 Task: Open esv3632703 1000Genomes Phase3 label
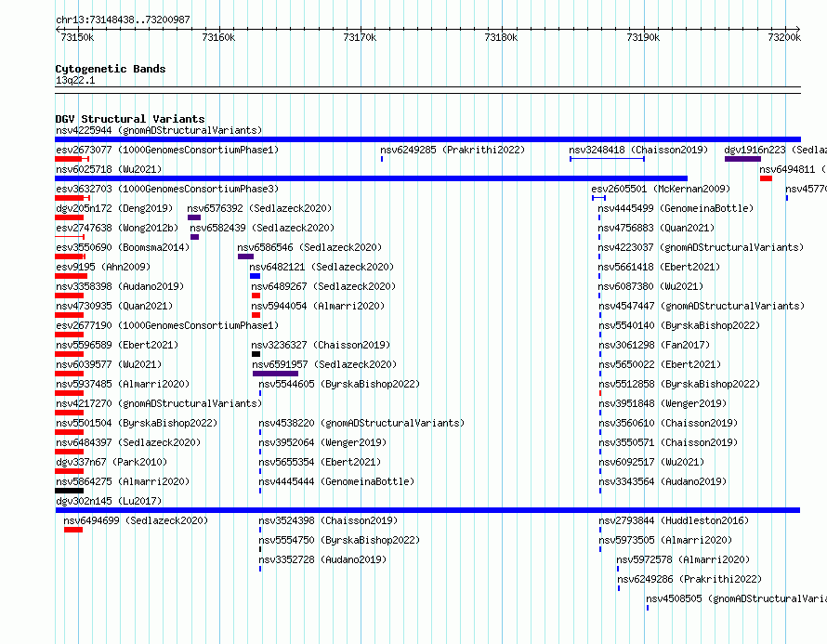167,189
